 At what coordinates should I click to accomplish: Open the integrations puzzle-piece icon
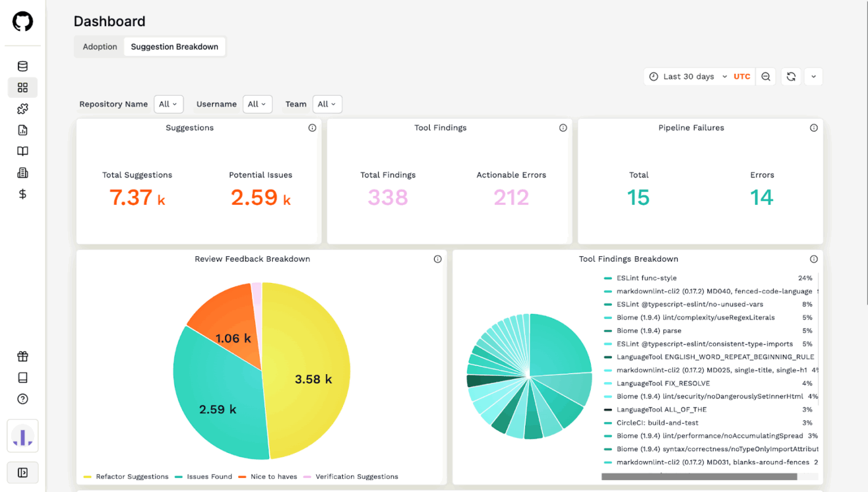click(22, 109)
